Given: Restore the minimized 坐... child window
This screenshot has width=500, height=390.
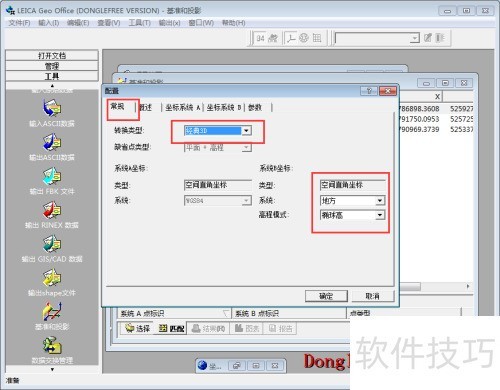Looking at the screenshot, I should click(x=237, y=366).
